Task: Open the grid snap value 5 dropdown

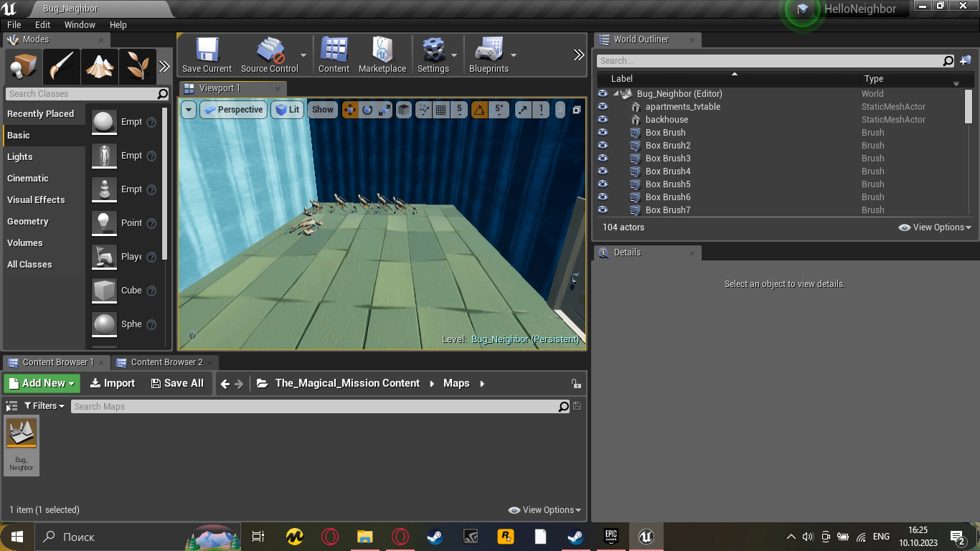Action: coord(459,110)
